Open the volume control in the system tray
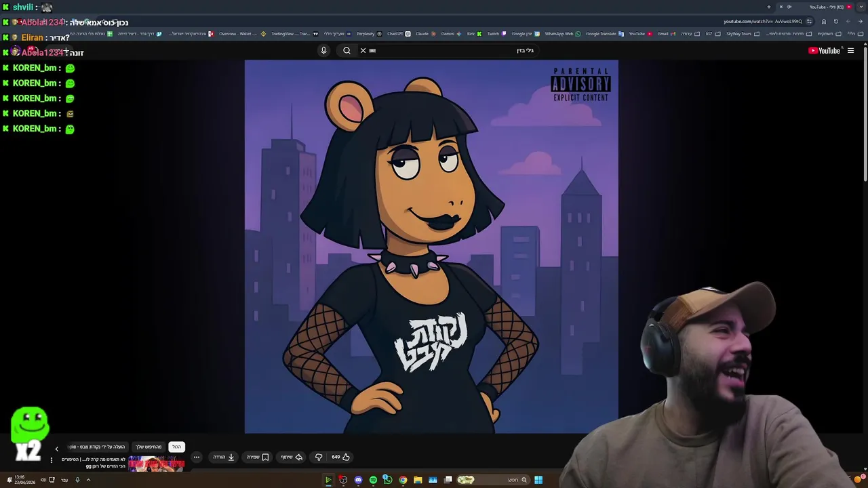Screen dimensions: 868x488 tap(43, 480)
